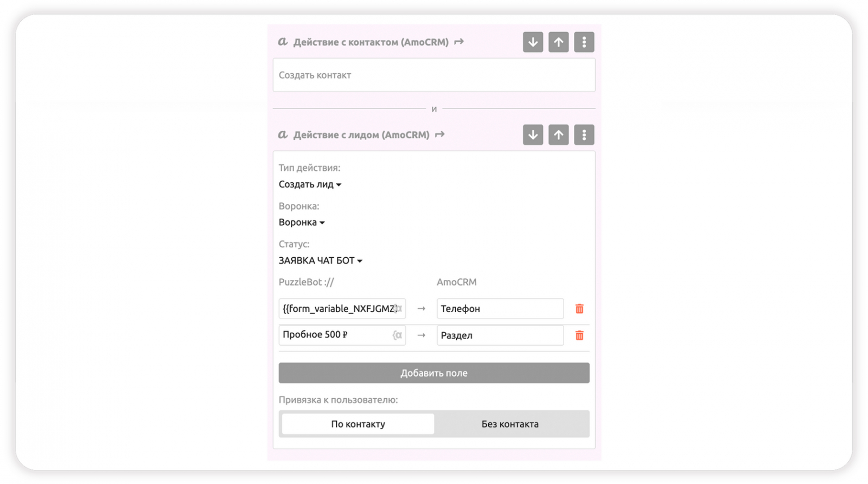Click the Создать контакт action box

click(x=433, y=75)
